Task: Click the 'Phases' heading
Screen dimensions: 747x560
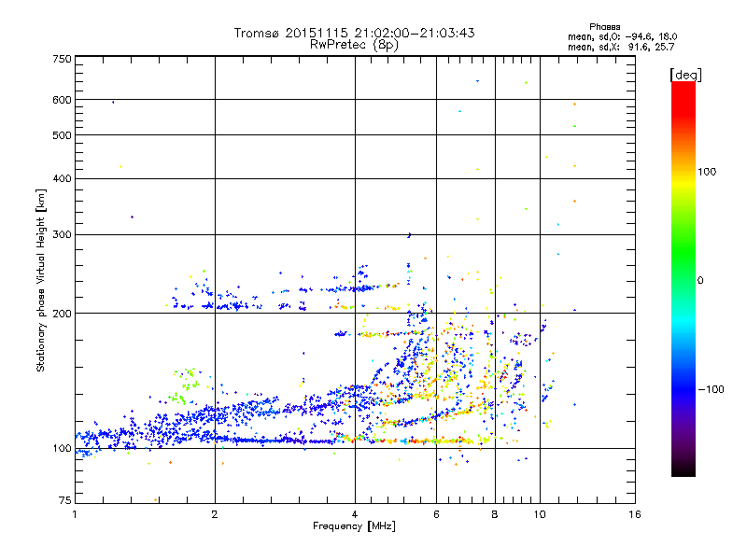Action: (x=604, y=27)
